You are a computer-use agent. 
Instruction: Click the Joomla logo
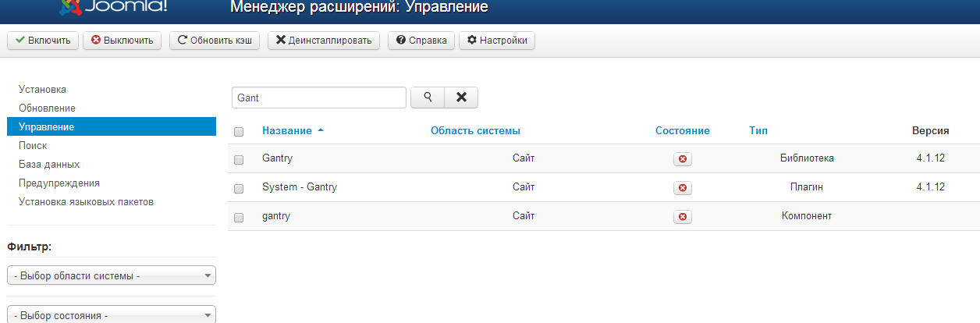113,8
